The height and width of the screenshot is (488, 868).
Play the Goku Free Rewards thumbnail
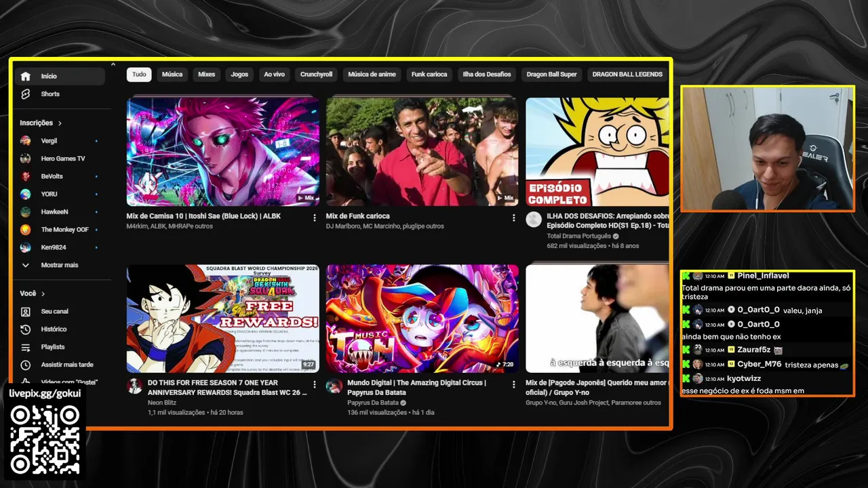pos(223,319)
